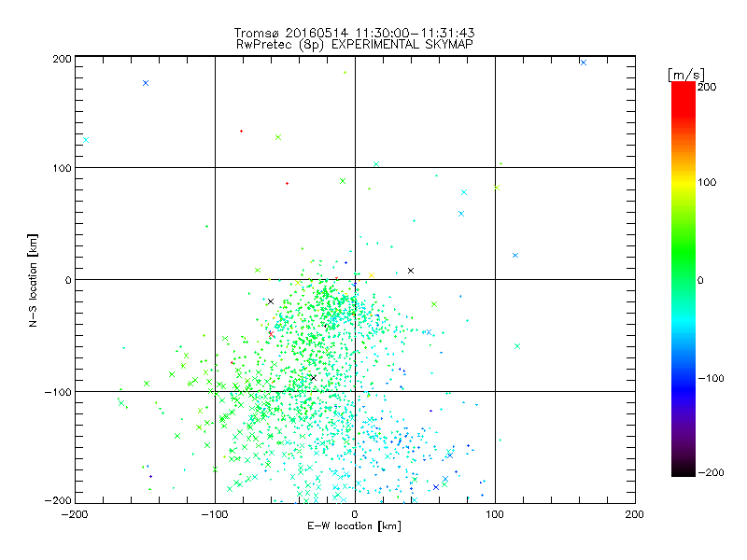This screenshot has width=747, height=560.
Task: Click the red dot above the 100 km N-S line
Action: point(242,131)
